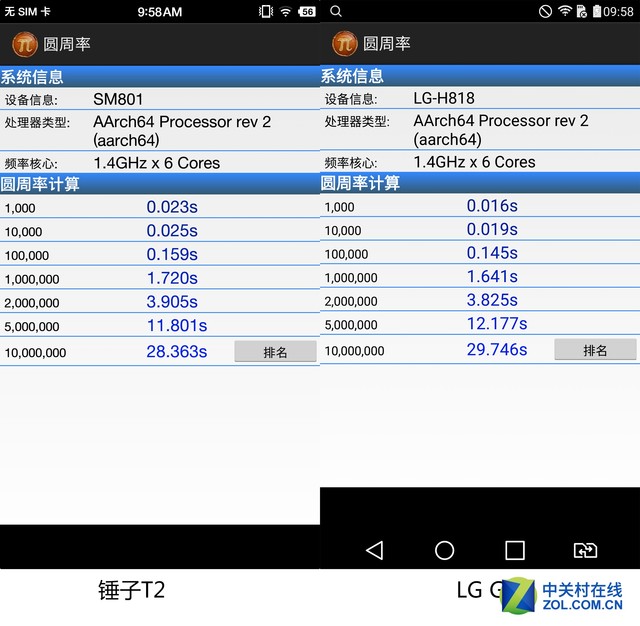Tap the battery 56 indicator on left phone
The image size is (640, 626).
click(x=306, y=12)
